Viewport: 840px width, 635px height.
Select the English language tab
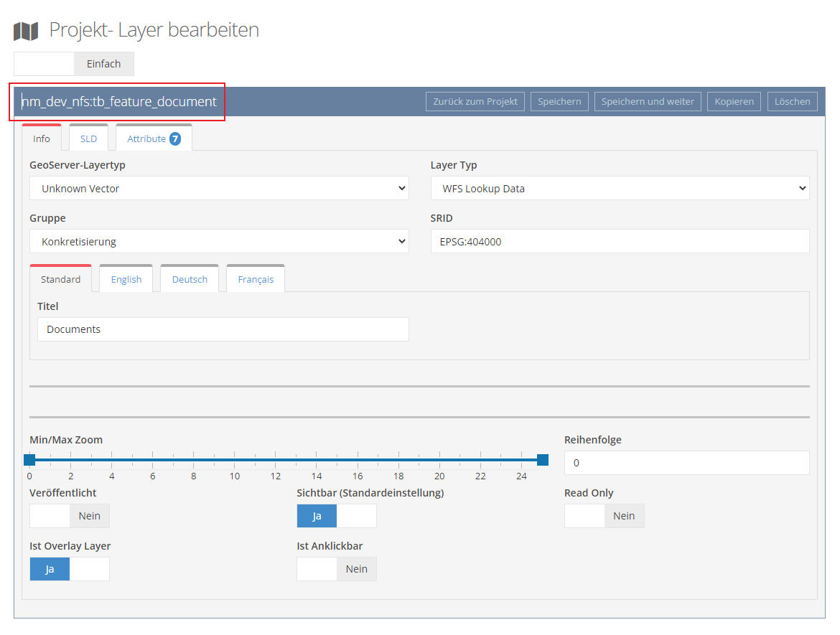pyautogui.click(x=126, y=279)
